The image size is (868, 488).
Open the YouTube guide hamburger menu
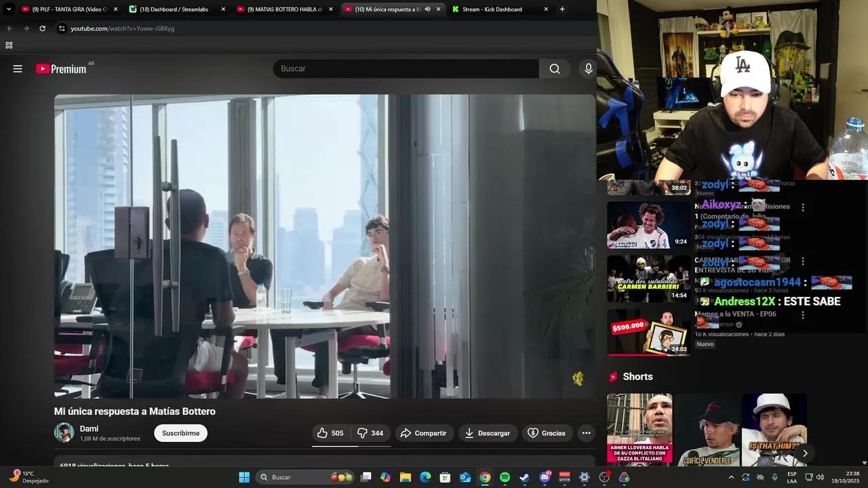(x=18, y=68)
